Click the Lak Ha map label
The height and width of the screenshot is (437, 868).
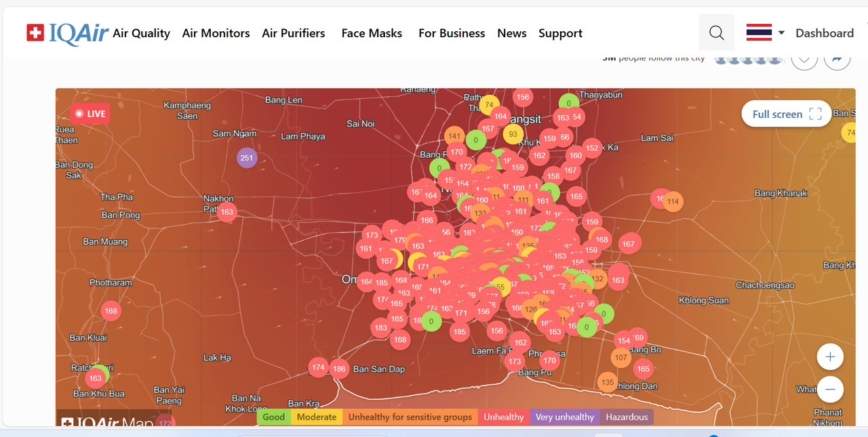click(x=217, y=357)
